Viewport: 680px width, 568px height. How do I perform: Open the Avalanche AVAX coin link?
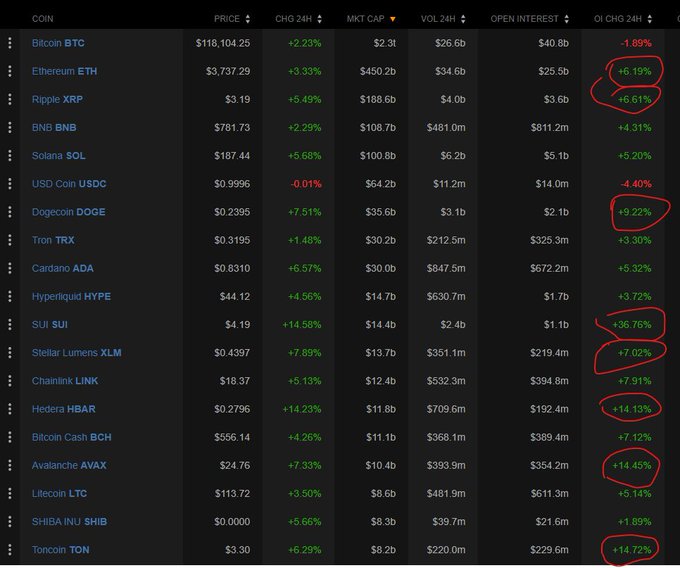tap(69, 465)
